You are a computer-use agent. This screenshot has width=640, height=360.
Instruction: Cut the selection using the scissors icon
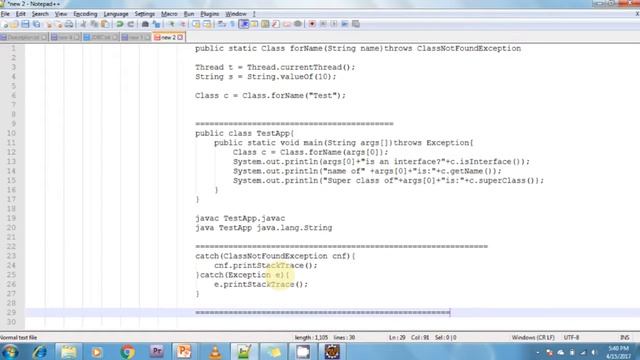83,24
